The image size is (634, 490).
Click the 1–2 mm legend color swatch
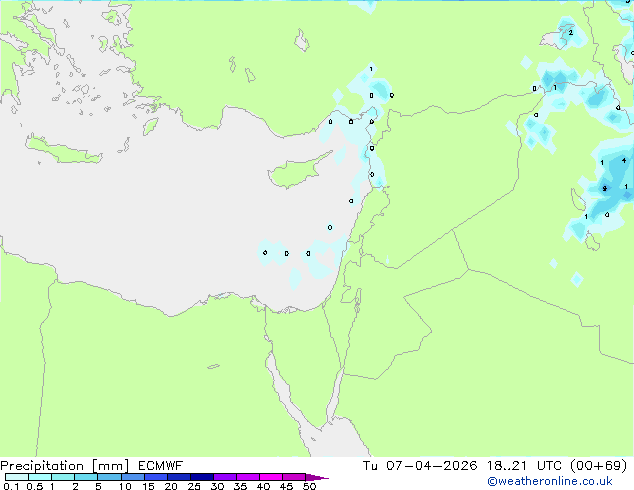coord(63,477)
